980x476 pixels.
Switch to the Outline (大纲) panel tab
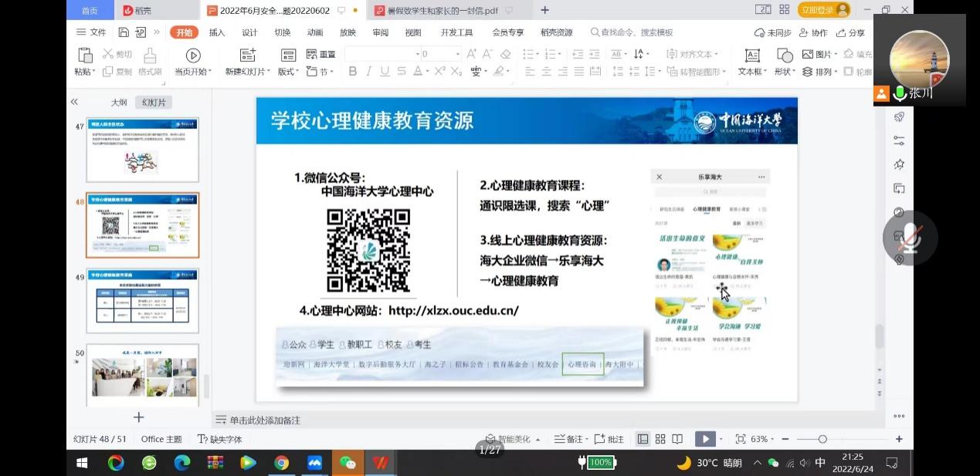click(x=118, y=102)
